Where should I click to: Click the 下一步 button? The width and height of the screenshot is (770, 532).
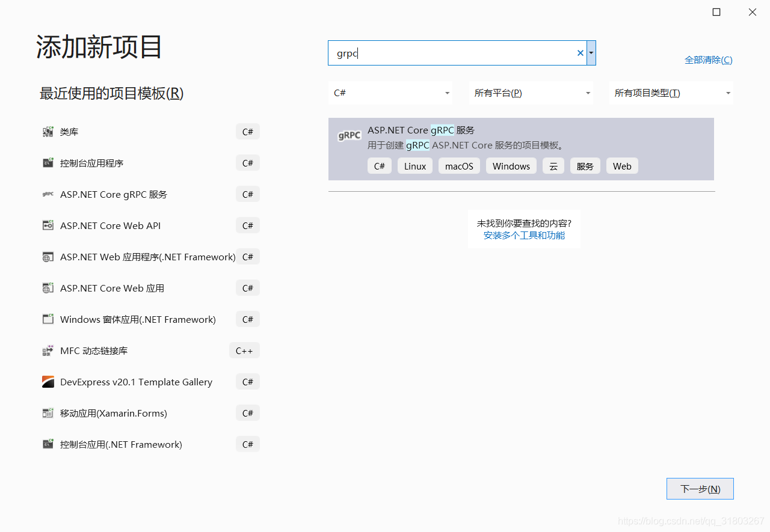pyautogui.click(x=700, y=489)
